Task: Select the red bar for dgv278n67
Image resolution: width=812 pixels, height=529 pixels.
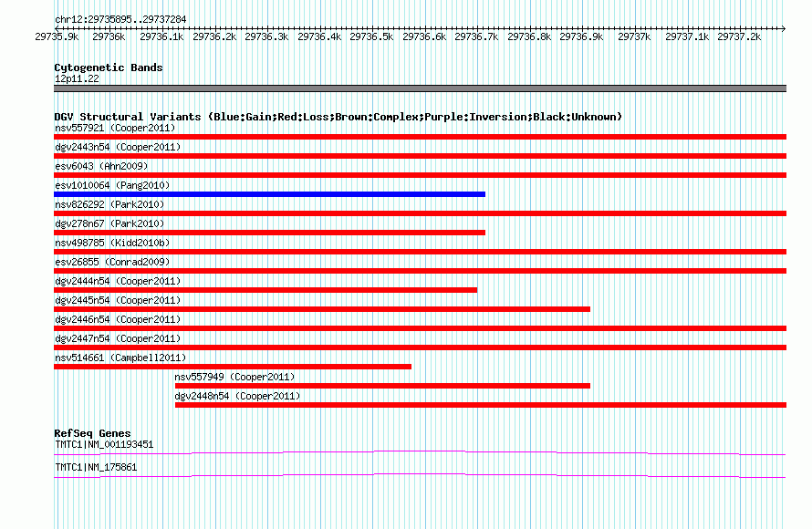Action: click(x=269, y=233)
